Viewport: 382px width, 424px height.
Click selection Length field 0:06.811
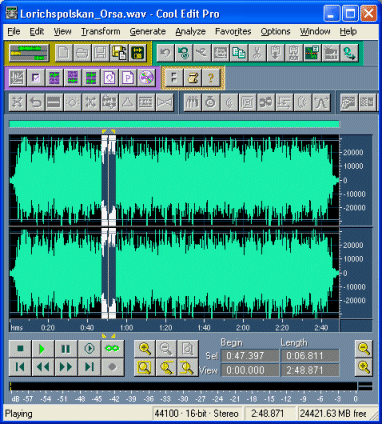[310, 356]
